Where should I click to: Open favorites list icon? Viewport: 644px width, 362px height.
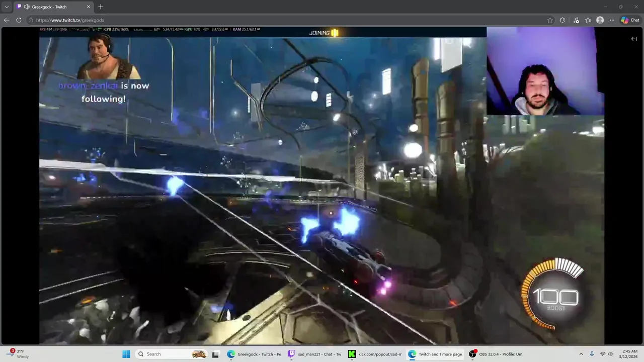pyautogui.click(x=588, y=20)
